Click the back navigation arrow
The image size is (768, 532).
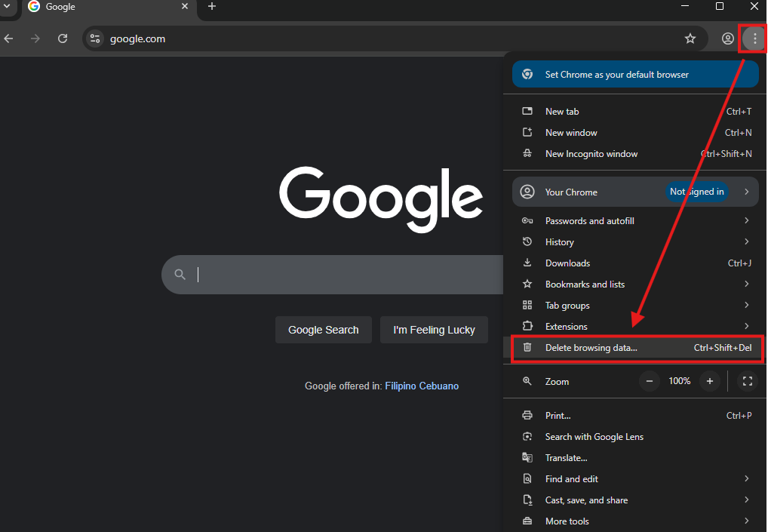(9, 38)
